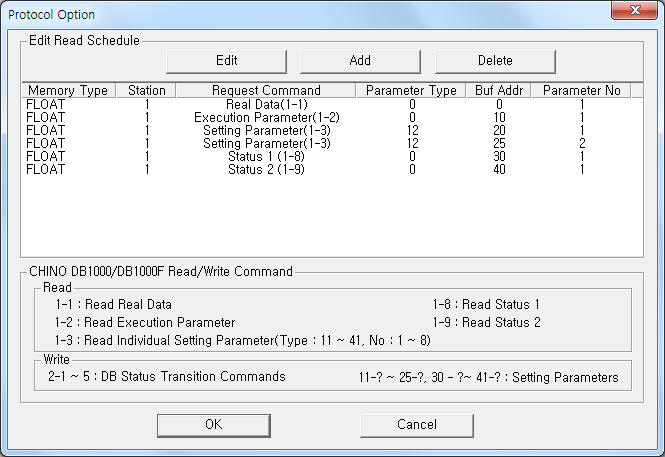Click the Request Command column header

coord(266,90)
